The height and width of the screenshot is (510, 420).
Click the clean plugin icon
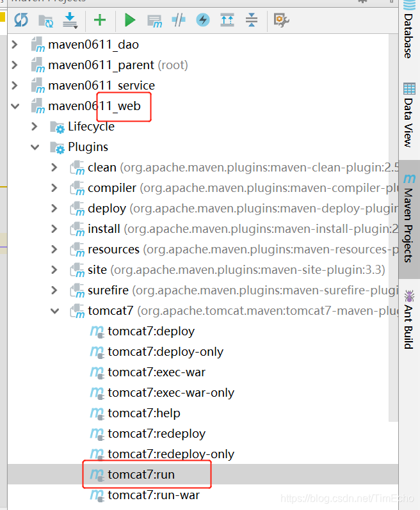tap(77, 168)
